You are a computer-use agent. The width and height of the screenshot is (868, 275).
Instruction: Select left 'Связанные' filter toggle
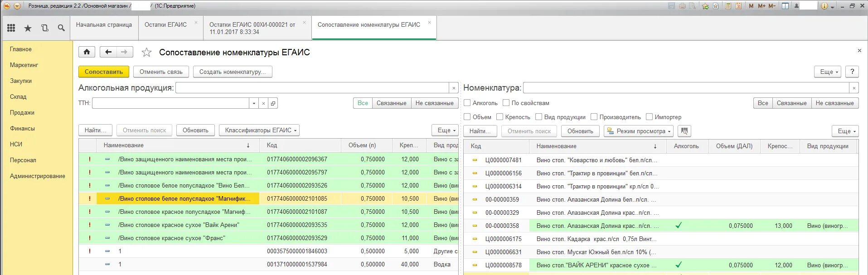pos(392,103)
